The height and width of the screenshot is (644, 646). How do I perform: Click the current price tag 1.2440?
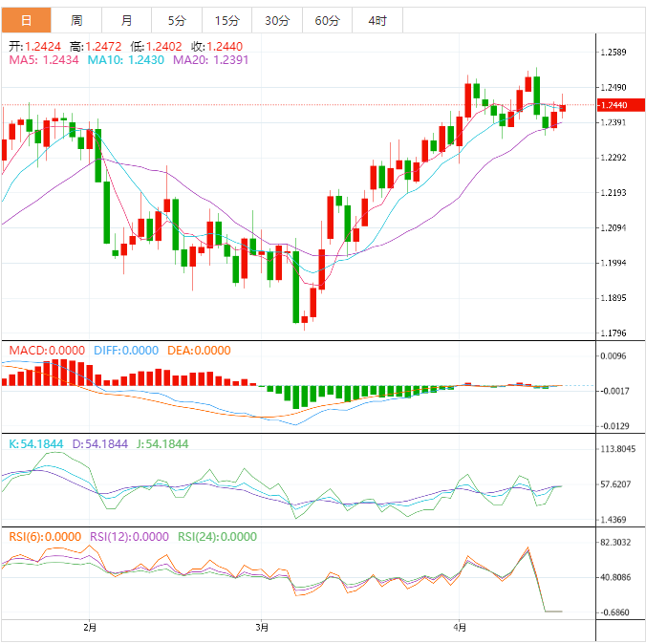click(x=611, y=105)
